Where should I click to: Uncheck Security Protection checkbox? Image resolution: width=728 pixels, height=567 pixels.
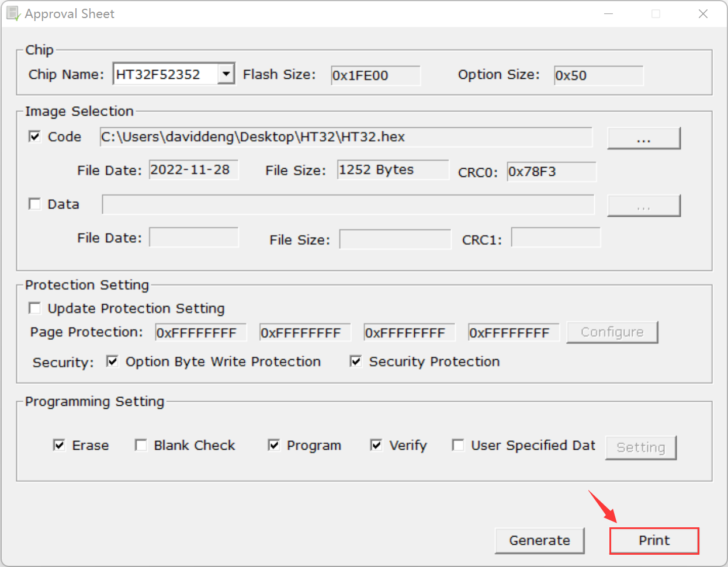pos(356,361)
